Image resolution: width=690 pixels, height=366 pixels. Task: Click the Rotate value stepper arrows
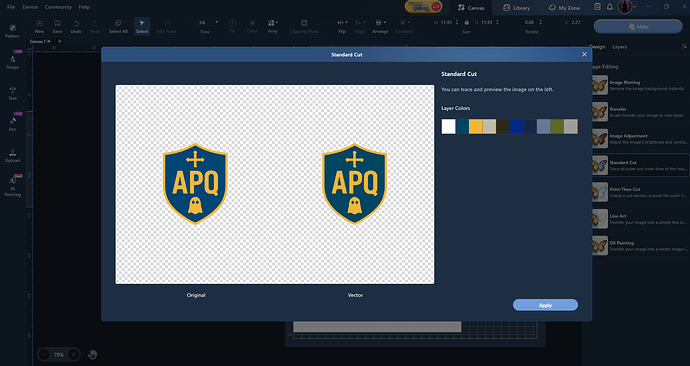(x=540, y=22)
